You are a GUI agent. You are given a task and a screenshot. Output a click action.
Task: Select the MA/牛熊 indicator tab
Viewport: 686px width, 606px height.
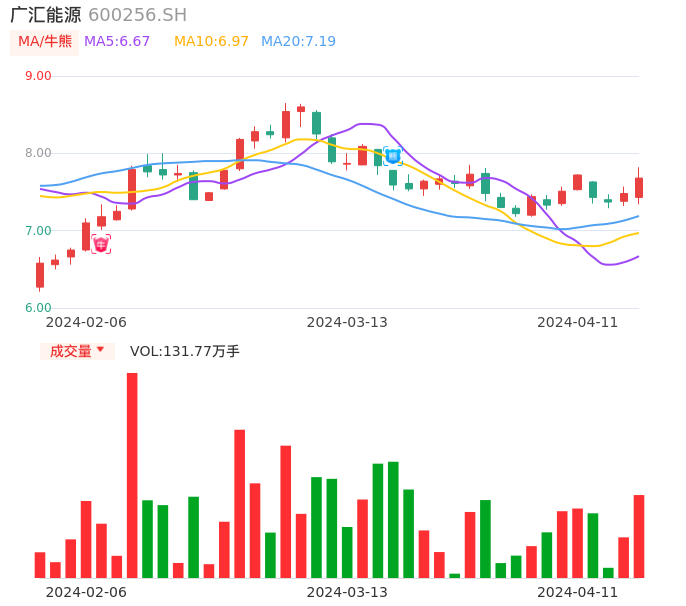[45, 42]
